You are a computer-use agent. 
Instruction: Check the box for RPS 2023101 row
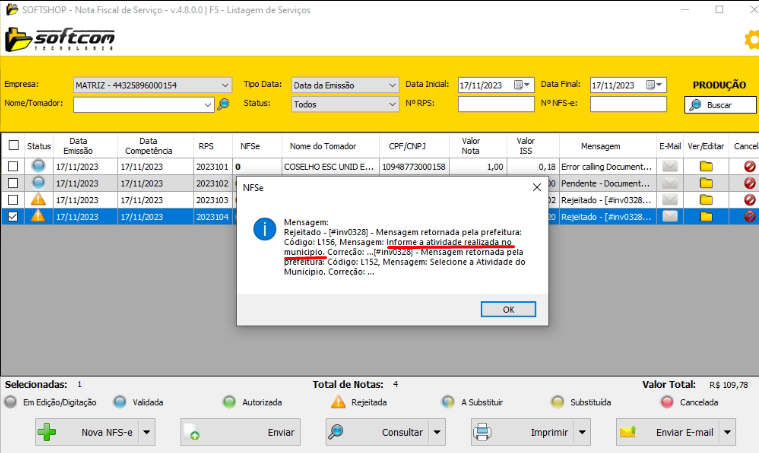[13, 166]
